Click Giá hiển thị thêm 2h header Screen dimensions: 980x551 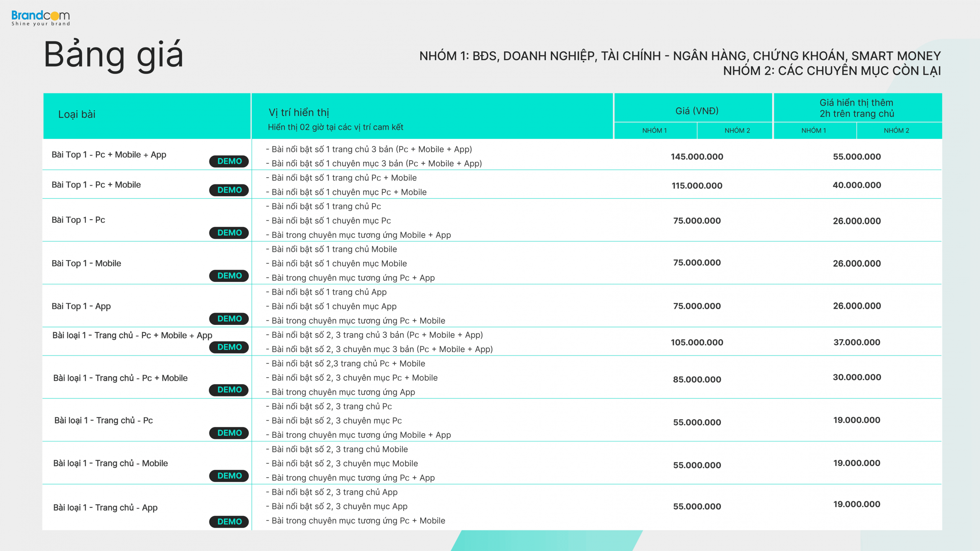tap(856, 108)
